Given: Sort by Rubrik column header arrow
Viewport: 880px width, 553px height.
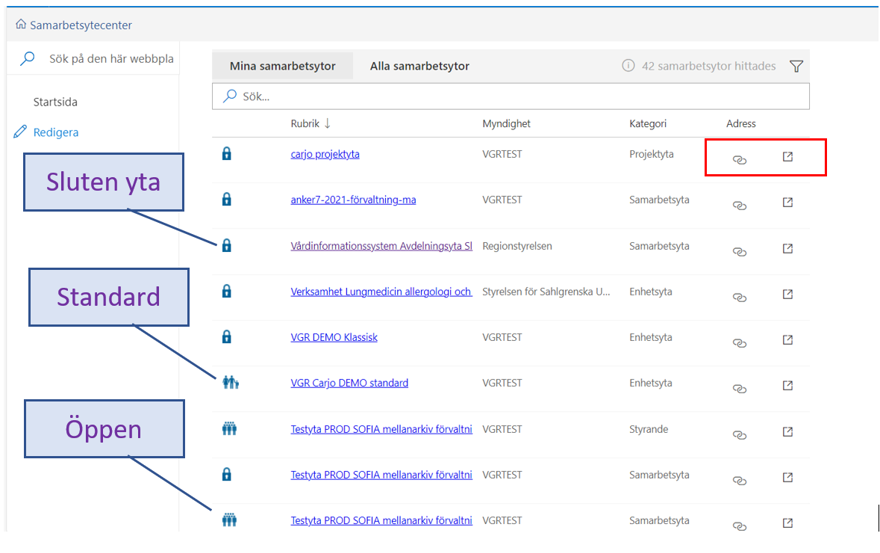Looking at the screenshot, I should [x=327, y=124].
